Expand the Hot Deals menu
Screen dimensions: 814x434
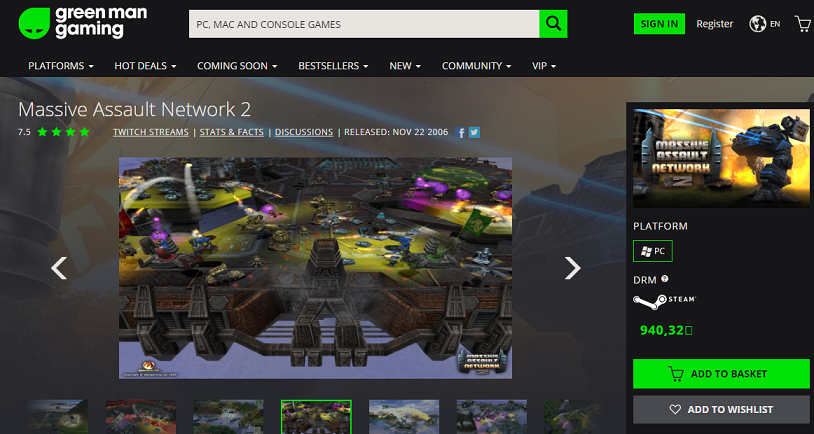coord(145,66)
